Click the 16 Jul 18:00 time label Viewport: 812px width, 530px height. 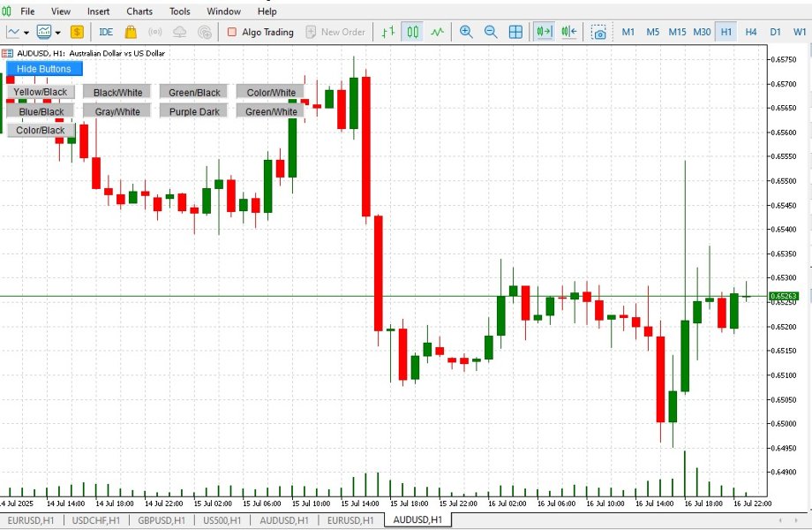pyautogui.click(x=703, y=503)
